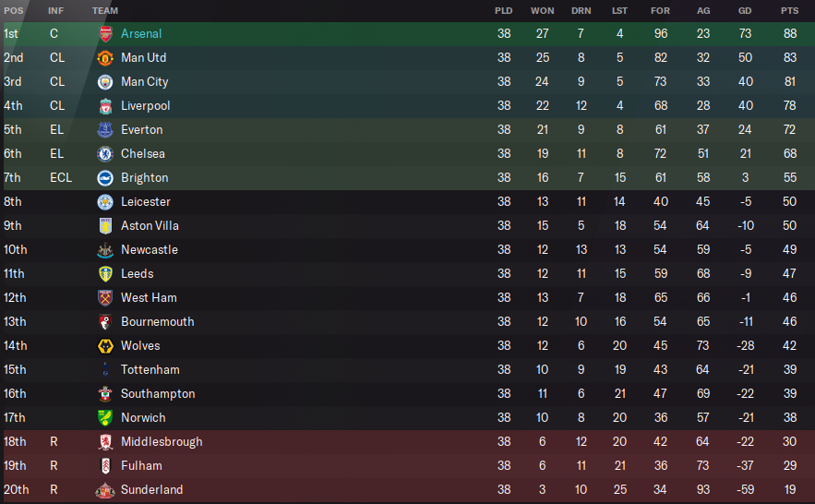The height and width of the screenshot is (504, 815).
Task: Click the Man Utd club badge
Action: pos(105,58)
